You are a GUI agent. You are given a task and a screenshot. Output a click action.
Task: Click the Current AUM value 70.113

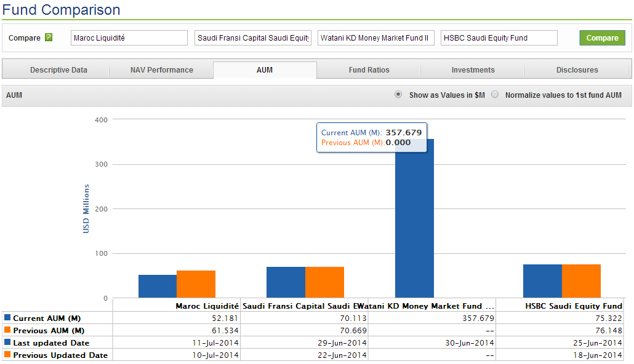pos(353,318)
